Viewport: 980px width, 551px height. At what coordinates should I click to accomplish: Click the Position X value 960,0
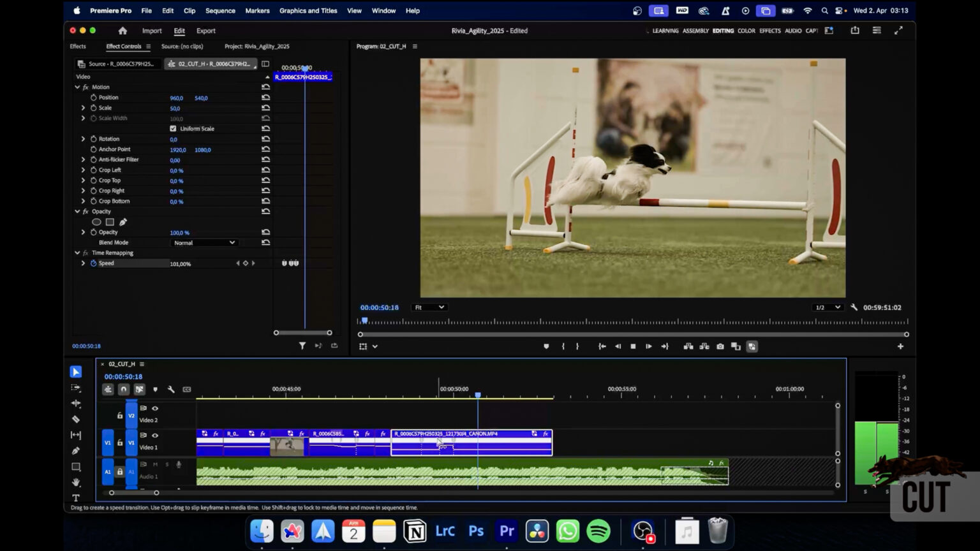click(x=177, y=98)
